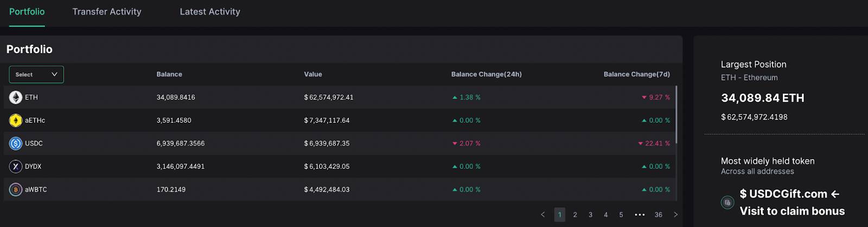Click ETH 7d red down-arrow indicator
Viewport: 868px width, 227px height.
(644, 98)
